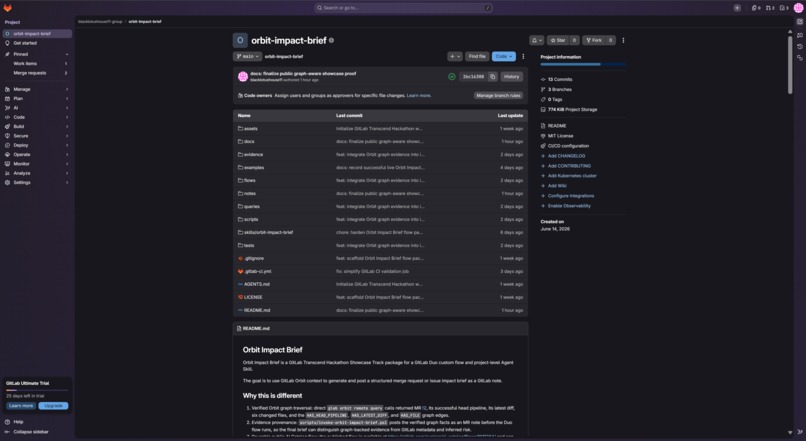Expand the Plan sidebar section
Screen dimensions: 806x441
(36, 98)
